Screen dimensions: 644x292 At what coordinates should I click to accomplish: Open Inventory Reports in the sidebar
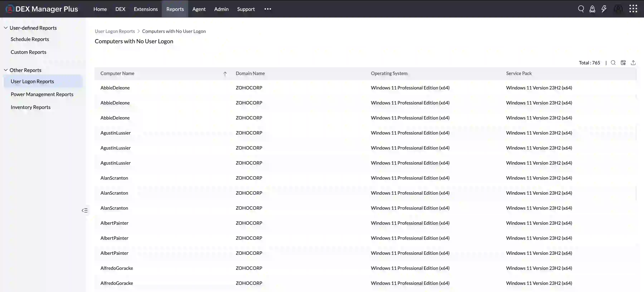(30, 107)
